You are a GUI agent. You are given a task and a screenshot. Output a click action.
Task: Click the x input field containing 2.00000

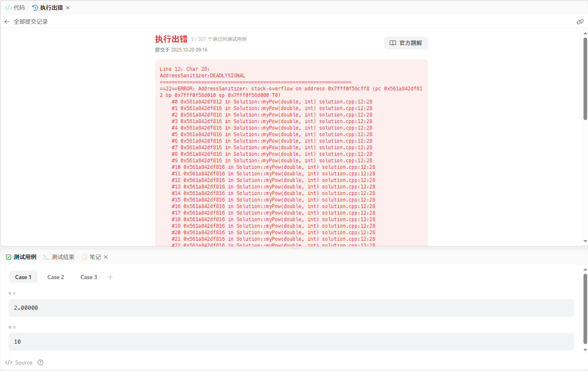point(291,308)
